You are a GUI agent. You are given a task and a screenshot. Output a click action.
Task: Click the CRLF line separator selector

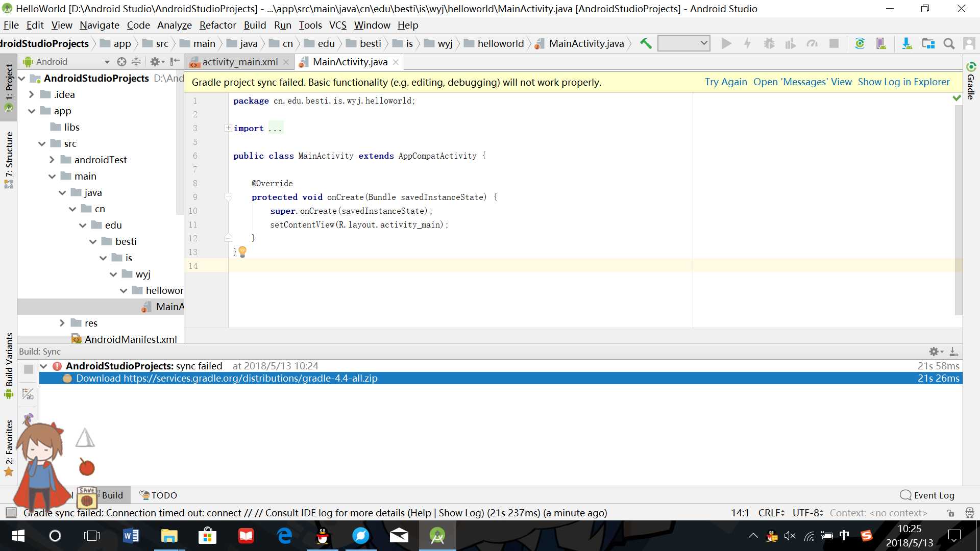(x=771, y=513)
